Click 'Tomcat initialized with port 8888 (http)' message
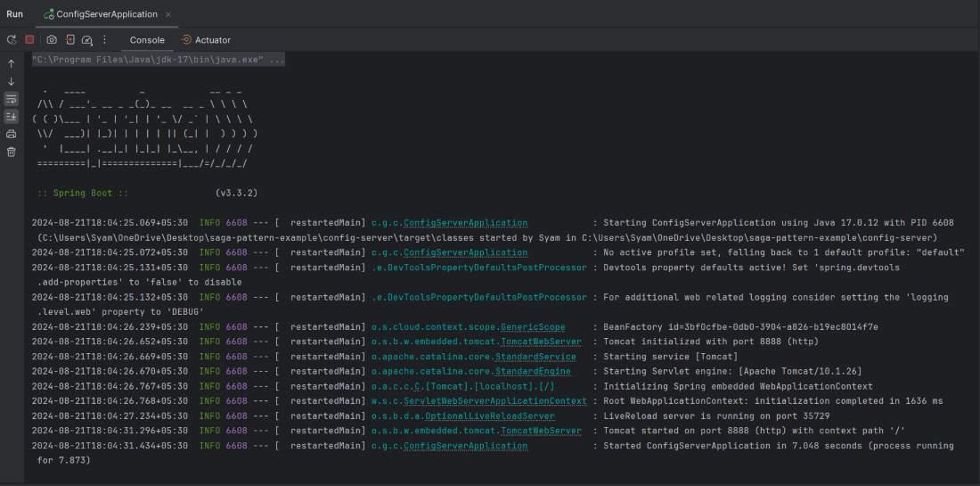This screenshot has width=980, height=486. 711,342
